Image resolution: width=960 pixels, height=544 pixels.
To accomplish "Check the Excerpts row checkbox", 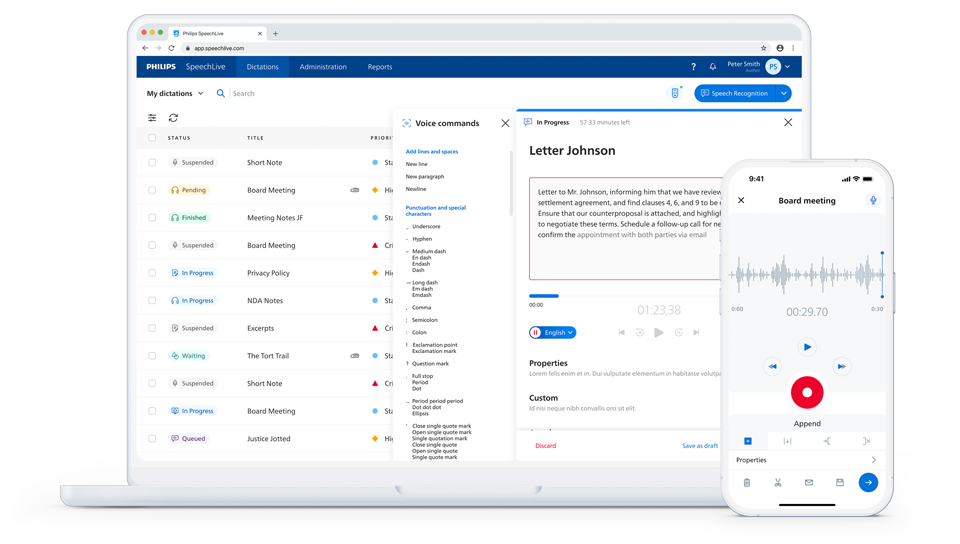I will [x=152, y=328].
